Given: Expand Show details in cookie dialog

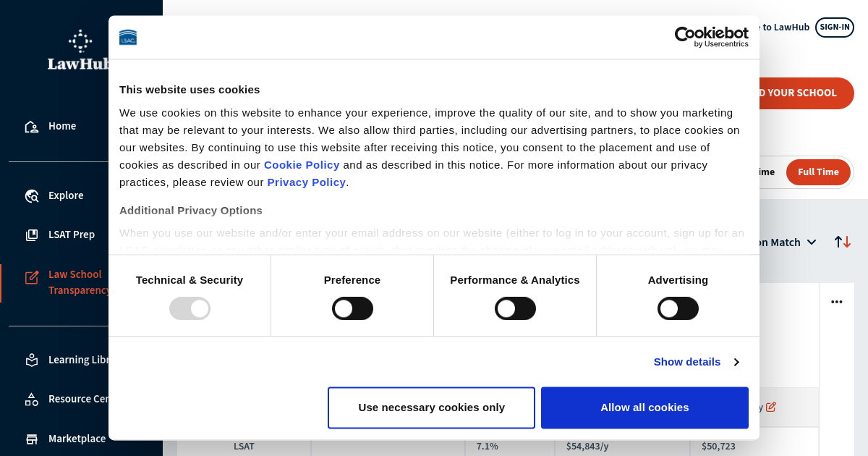Looking at the screenshot, I should [696, 362].
